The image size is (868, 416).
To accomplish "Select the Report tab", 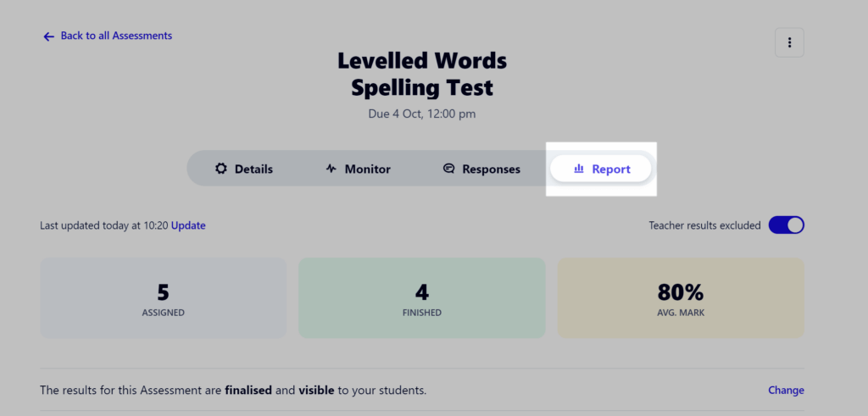I will coord(601,169).
